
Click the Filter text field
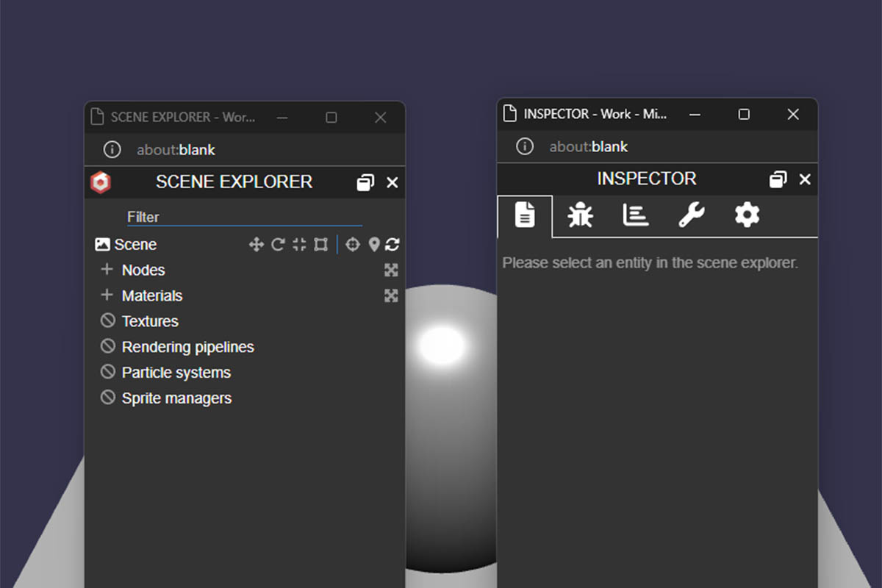[244, 217]
